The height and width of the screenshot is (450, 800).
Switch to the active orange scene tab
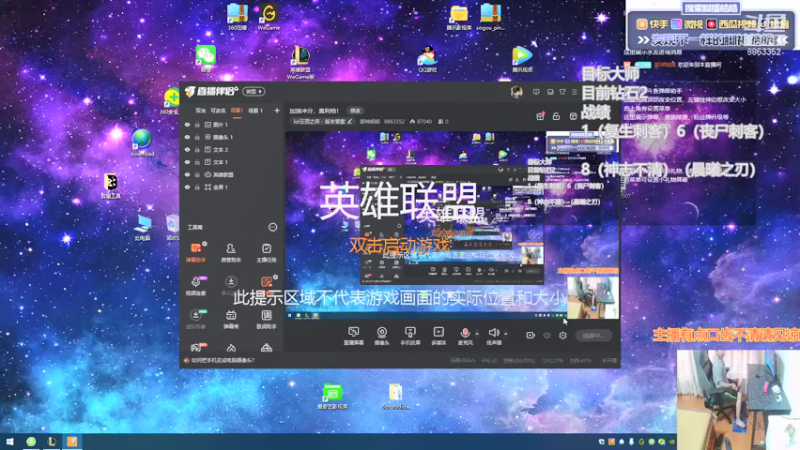pyautogui.click(x=237, y=111)
